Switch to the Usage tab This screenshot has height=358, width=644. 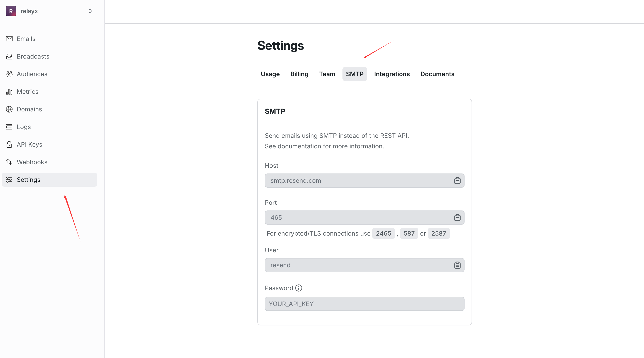coord(270,74)
